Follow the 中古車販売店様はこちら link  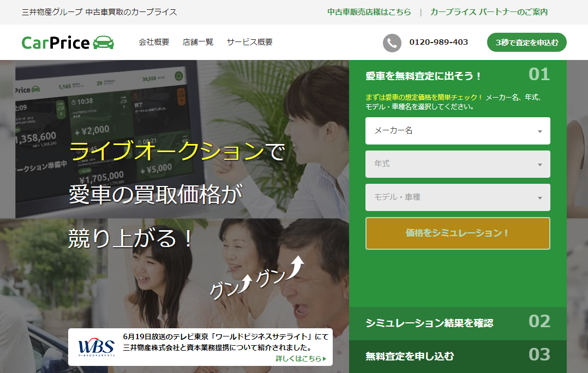(369, 12)
